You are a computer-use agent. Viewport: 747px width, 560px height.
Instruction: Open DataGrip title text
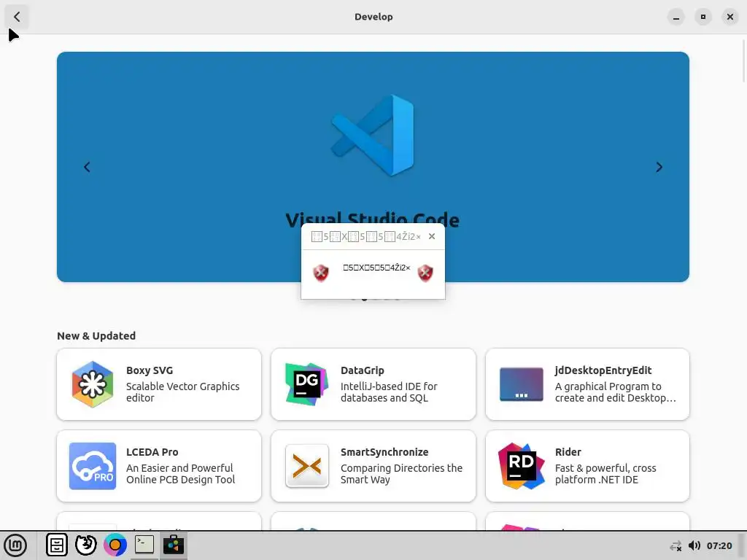[362, 370]
